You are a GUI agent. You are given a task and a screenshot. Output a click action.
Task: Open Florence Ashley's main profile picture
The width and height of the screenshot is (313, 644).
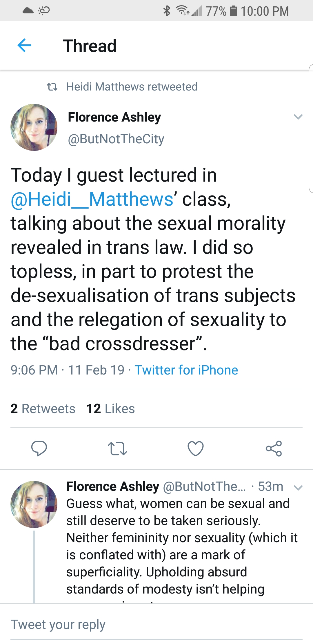pyautogui.click(x=34, y=127)
